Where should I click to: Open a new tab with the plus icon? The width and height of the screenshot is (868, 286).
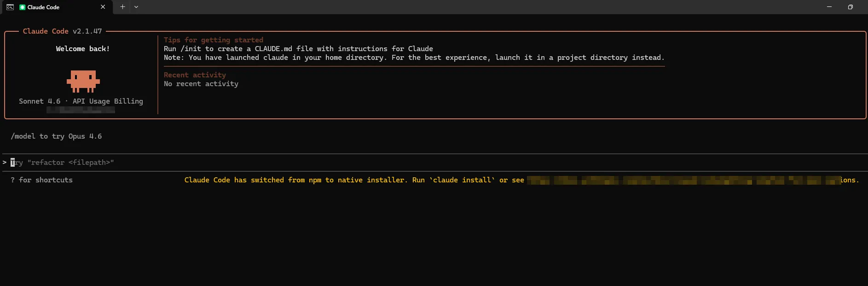click(x=122, y=7)
